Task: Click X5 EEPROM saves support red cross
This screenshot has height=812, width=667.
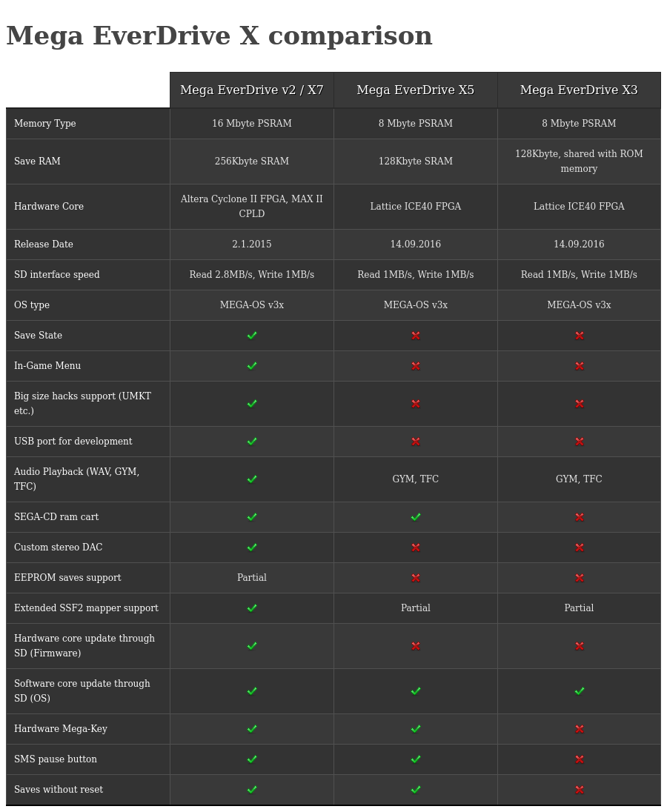Action: 416,578
